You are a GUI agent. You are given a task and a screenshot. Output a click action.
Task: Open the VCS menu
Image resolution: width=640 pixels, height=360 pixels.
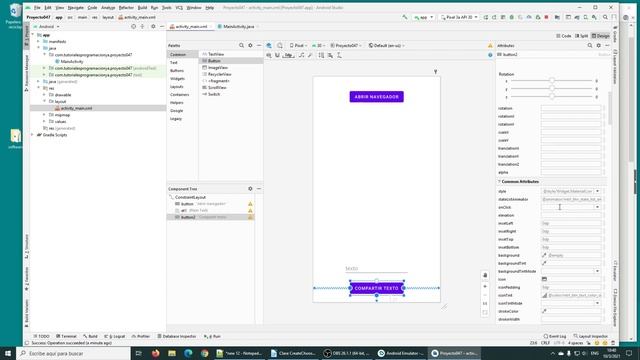pyautogui.click(x=179, y=7)
